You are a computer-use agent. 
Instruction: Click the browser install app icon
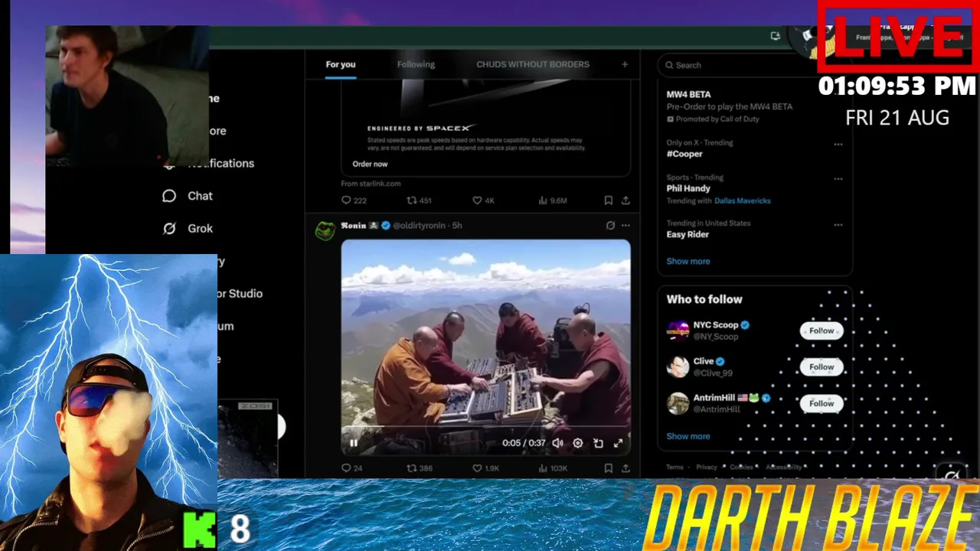coord(776,36)
